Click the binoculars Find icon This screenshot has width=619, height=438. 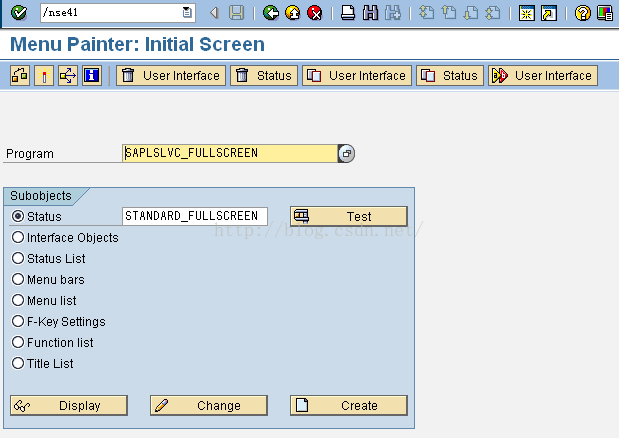(x=370, y=13)
